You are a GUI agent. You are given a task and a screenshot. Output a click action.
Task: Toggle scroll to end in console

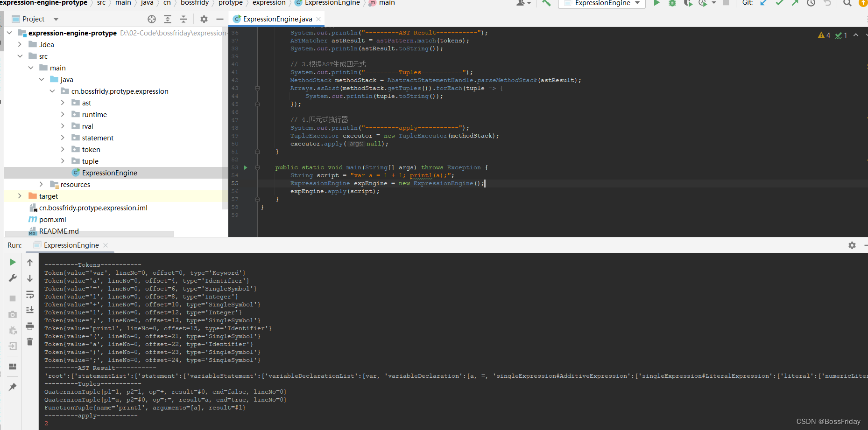[30, 310]
